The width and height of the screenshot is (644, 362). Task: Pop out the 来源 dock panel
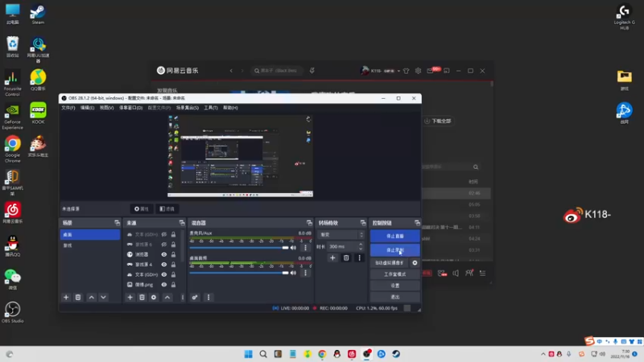182,223
